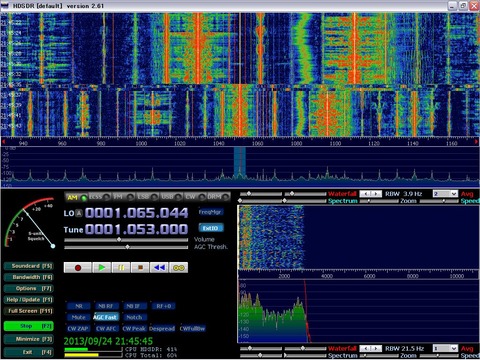Start recording with the red record button
Viewport: 480px width, 360px height.
tap(78, 268)
